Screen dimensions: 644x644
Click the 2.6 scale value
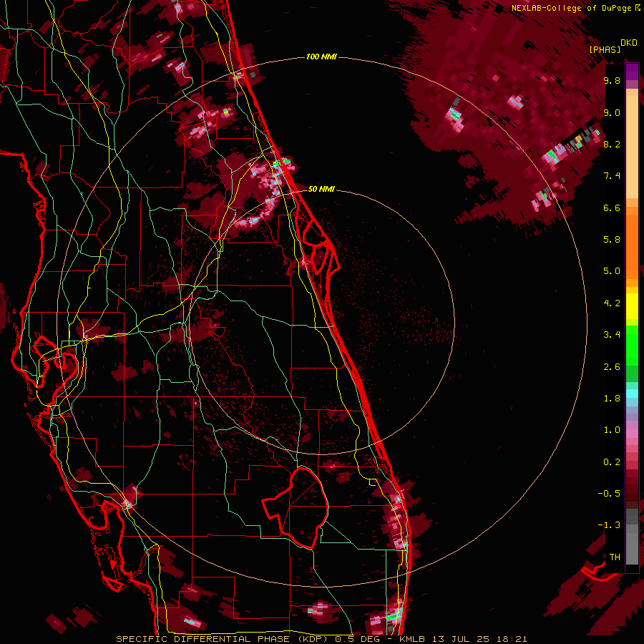(612, 367)
